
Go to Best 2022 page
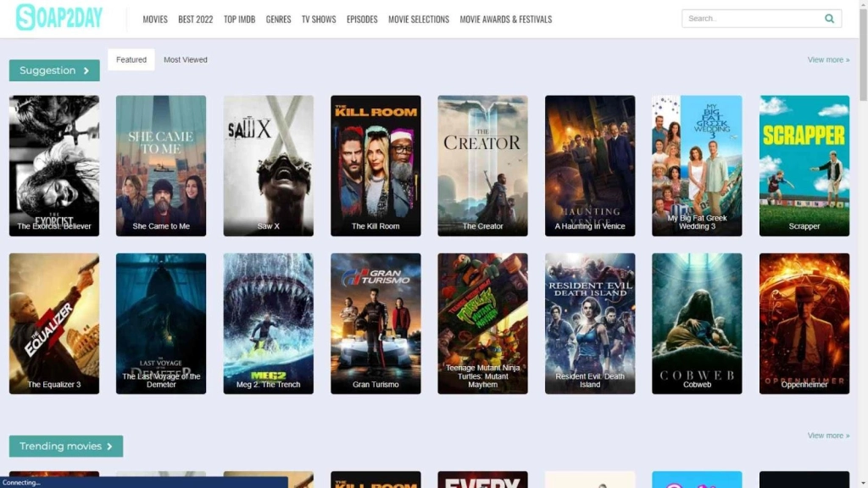pyautogui.click(x=196, y=19)
